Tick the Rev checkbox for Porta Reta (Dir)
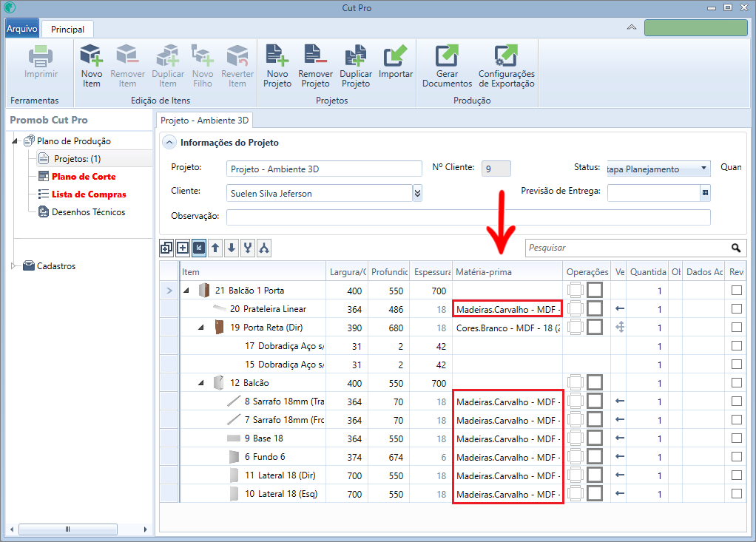This screenshot has width=756, height=542. [x=736, y=327]
